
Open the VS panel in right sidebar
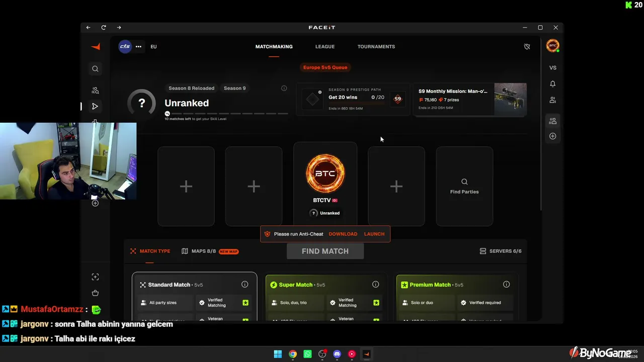553,68
